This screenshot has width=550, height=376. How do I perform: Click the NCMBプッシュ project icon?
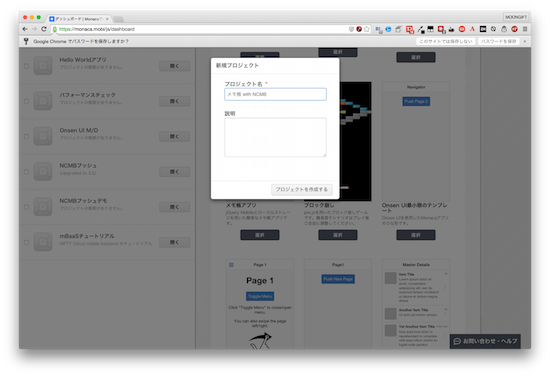coord(43,172)
